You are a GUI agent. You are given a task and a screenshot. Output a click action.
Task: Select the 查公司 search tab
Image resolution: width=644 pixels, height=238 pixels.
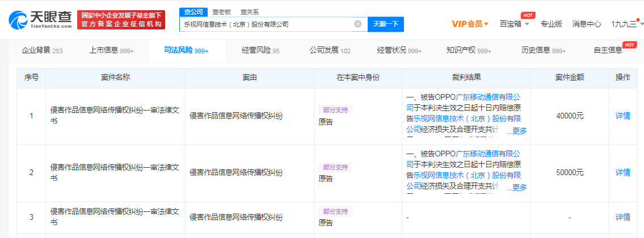point(193,12)
